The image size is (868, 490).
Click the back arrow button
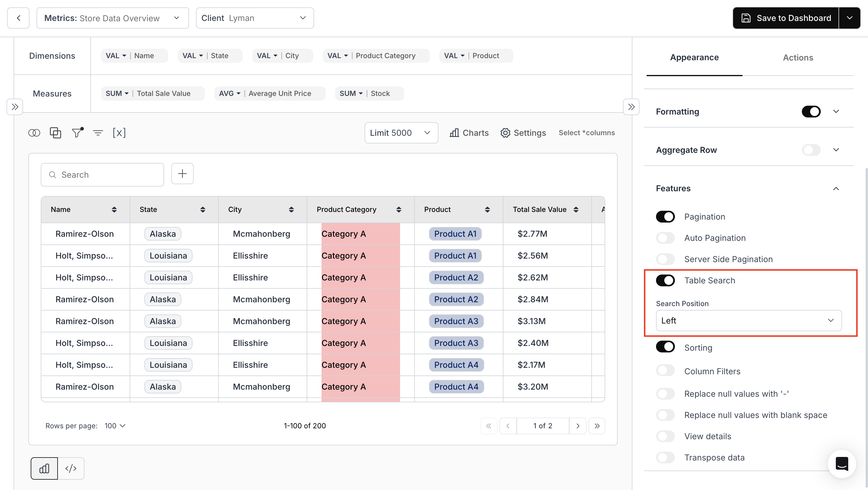click(x=18, y=18)
